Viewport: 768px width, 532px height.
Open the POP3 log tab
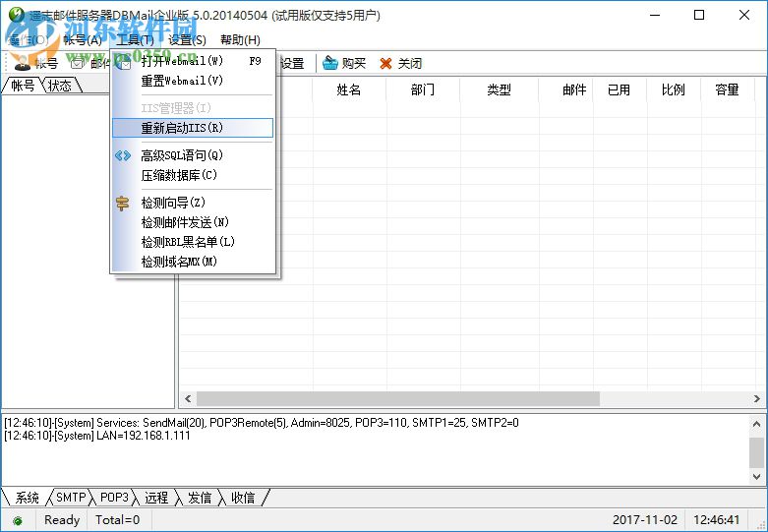coord(114,498)
